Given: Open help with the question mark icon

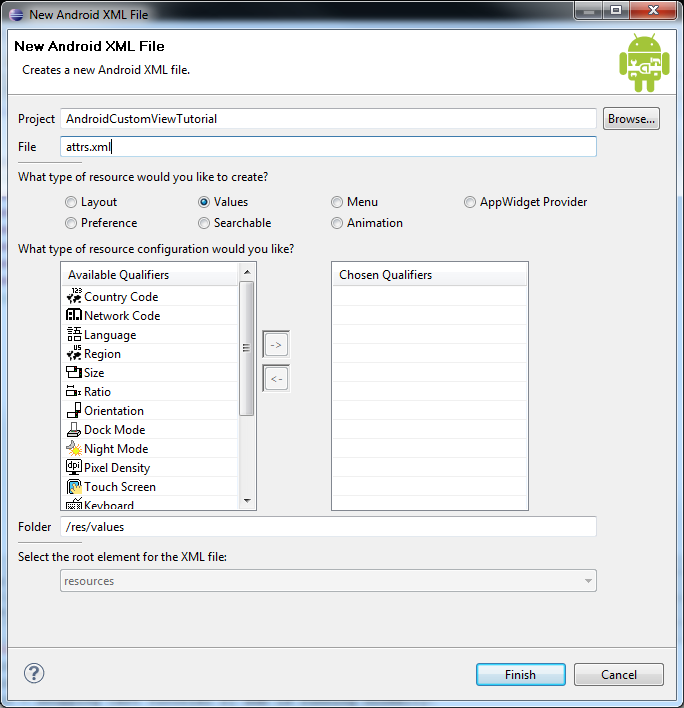Looking at the screenshot, I should click(x=34, y=673).
